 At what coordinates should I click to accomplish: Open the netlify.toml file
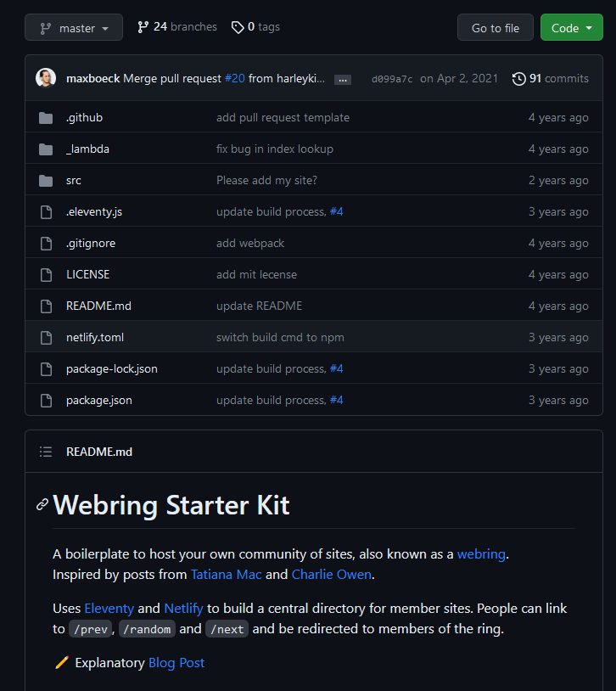point(95,338)
